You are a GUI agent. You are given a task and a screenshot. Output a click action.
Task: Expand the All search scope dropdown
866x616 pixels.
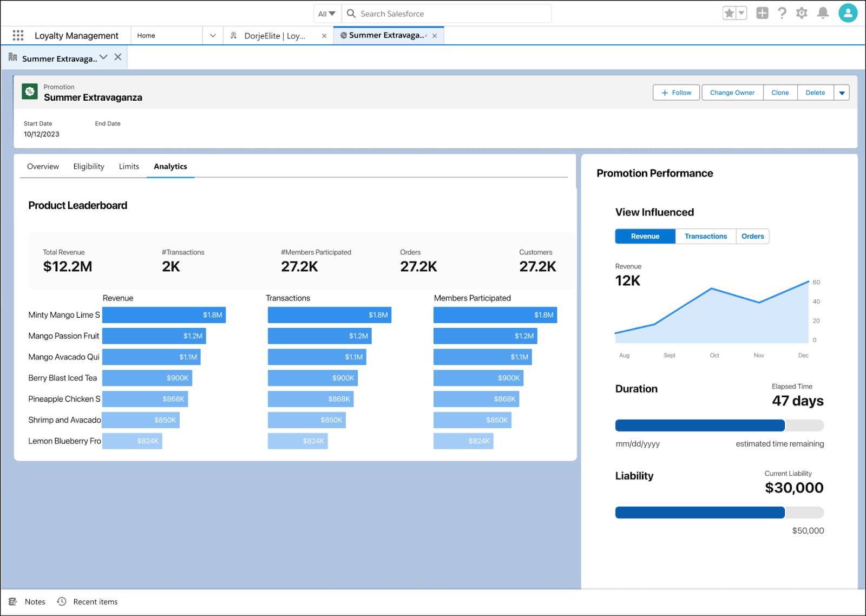point(327,14)
